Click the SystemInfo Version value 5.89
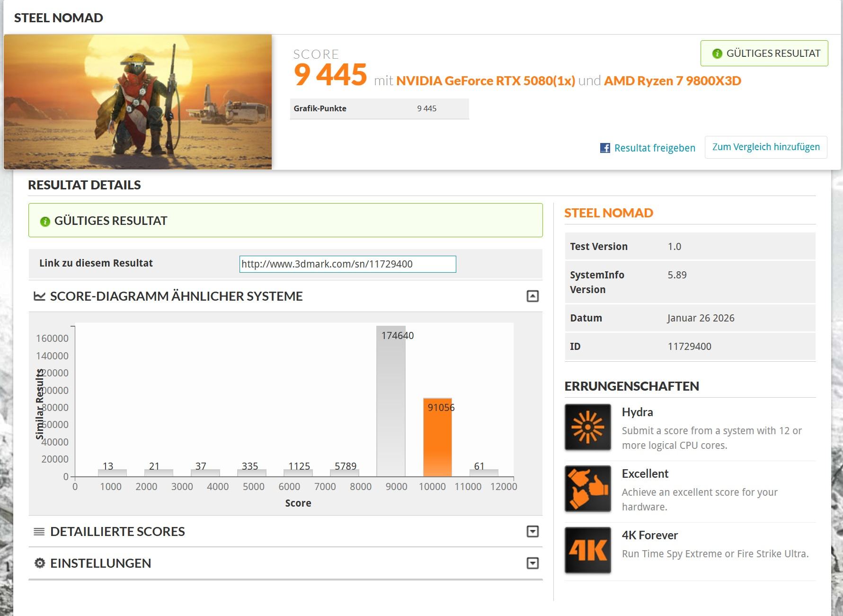This screenshot has height=616, width=843. point(677,275)
